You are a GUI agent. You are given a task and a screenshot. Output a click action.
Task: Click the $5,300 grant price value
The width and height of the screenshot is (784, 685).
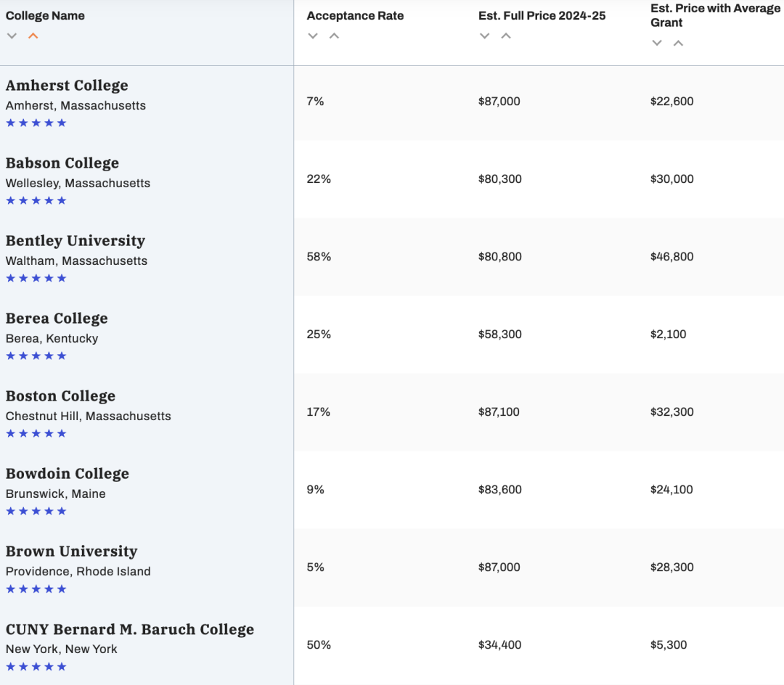click(669, 645)
